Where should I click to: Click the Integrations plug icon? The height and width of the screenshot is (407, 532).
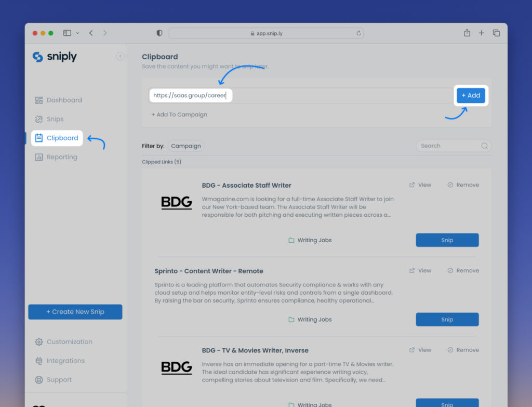38,361
